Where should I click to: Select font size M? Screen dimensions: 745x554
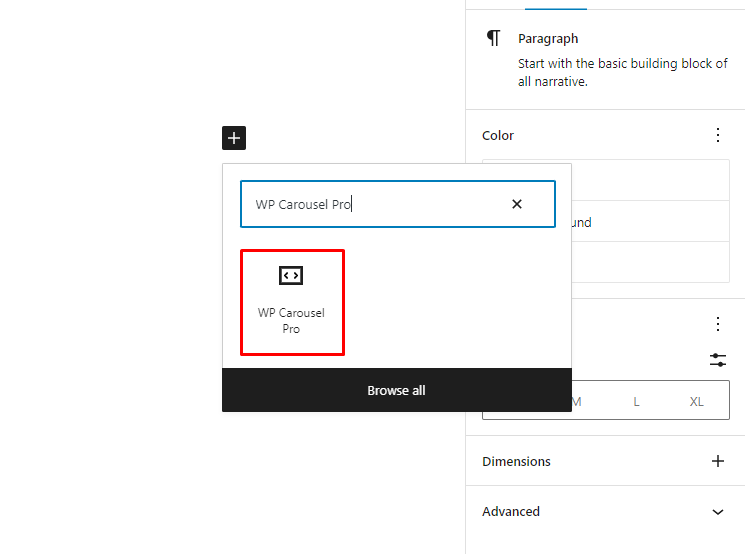[576, 401]
